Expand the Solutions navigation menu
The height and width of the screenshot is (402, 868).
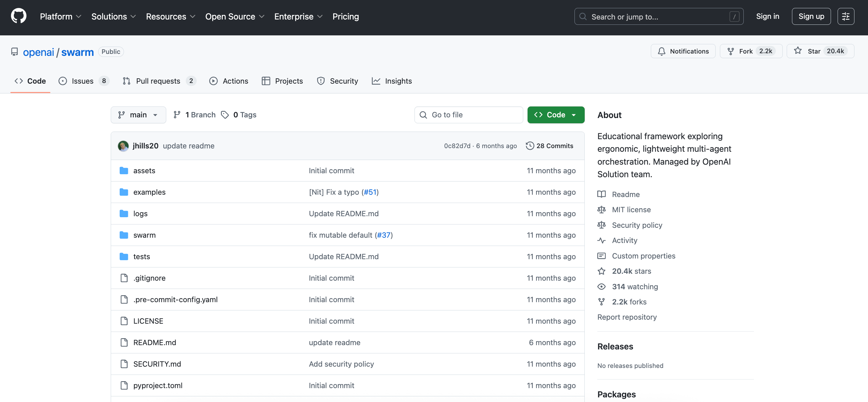point(114,17)
